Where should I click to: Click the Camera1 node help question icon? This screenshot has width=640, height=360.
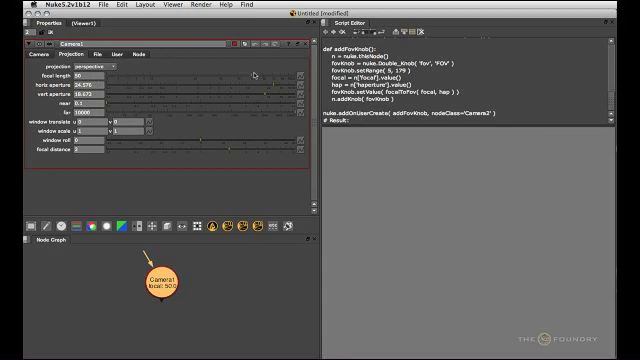[x=288, y=44]
